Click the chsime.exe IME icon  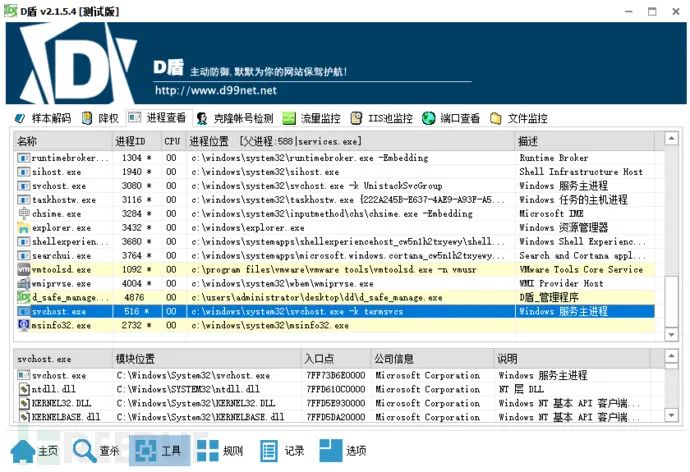[23, 213]
